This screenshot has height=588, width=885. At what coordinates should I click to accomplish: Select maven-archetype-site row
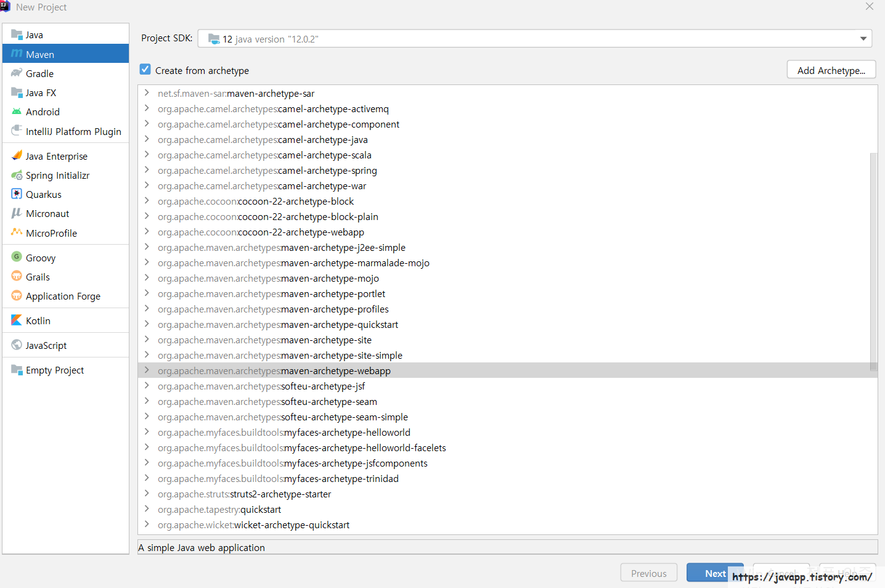pyautogui.click(x=508, y=340)
